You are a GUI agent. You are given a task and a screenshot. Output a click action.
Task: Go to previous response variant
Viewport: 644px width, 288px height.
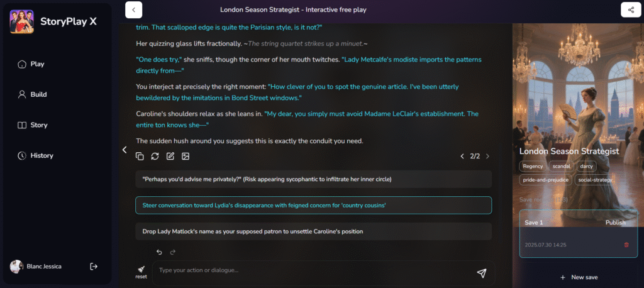[x=462, y=156]
